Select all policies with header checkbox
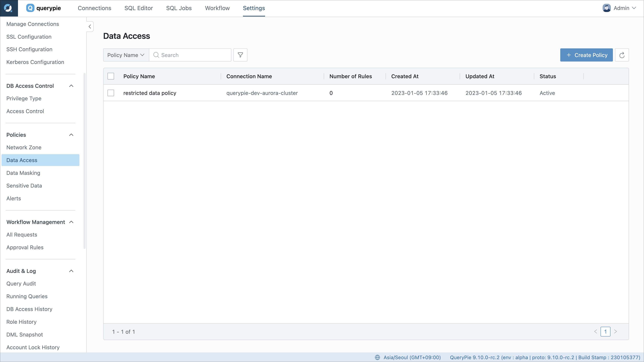Screen dimensions: 644x362 pyautogui.click(x=111, y=76)
